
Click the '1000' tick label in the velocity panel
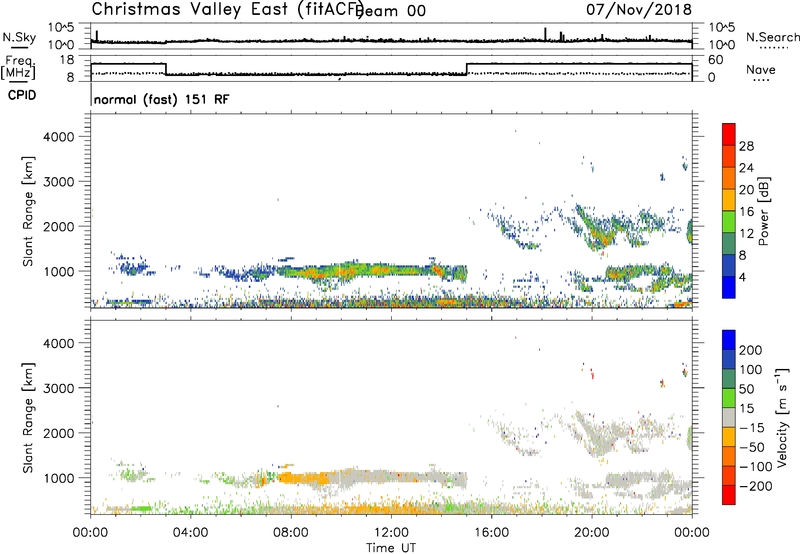[x=58, y=478]
